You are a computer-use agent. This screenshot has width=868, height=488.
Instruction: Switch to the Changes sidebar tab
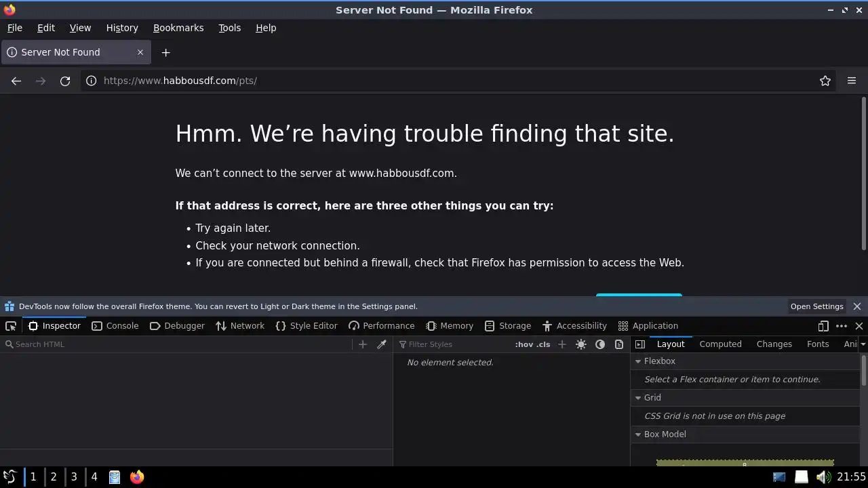pos(774,344)
